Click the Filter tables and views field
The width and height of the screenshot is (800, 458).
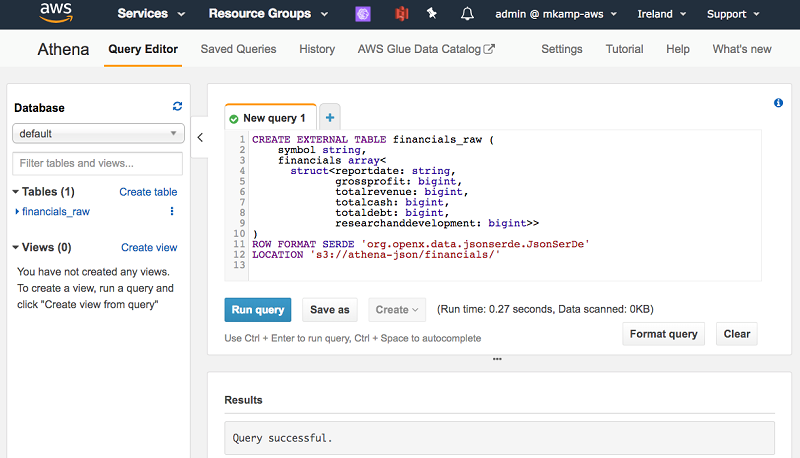tap(97, 163)
